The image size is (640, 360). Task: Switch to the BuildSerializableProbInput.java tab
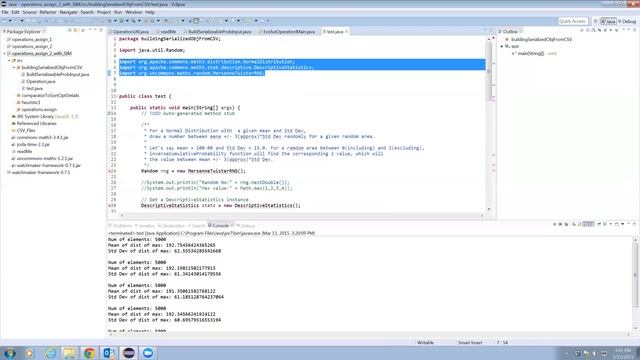[218, 31]
